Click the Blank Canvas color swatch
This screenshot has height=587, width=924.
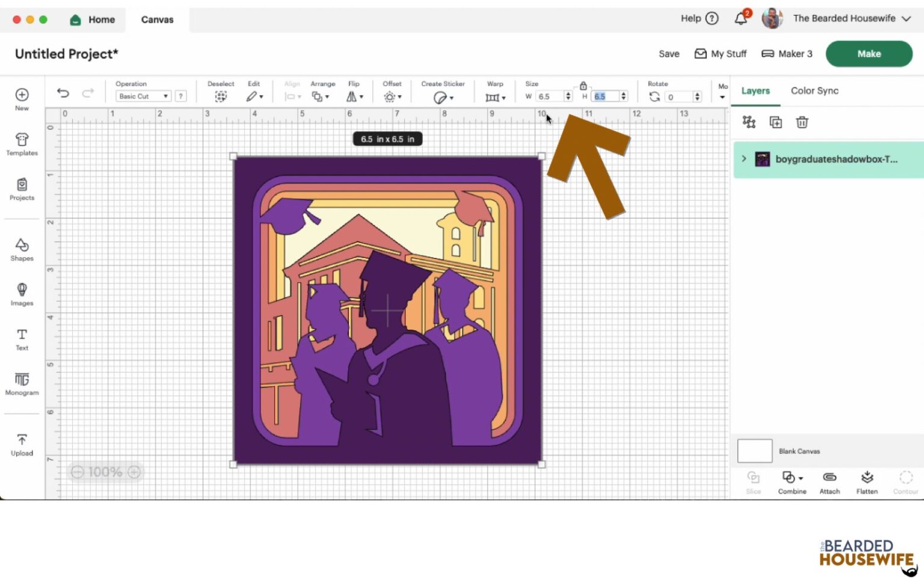(754, 450)
